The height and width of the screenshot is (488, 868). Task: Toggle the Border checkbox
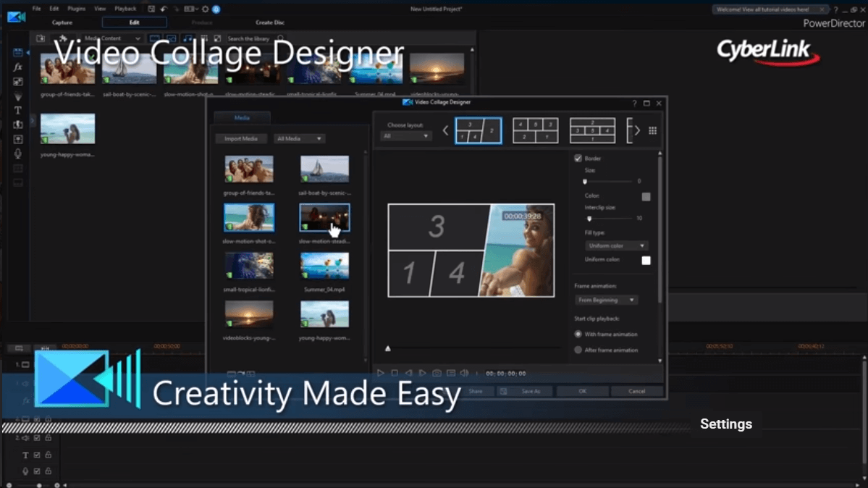(x=578, y=159)
